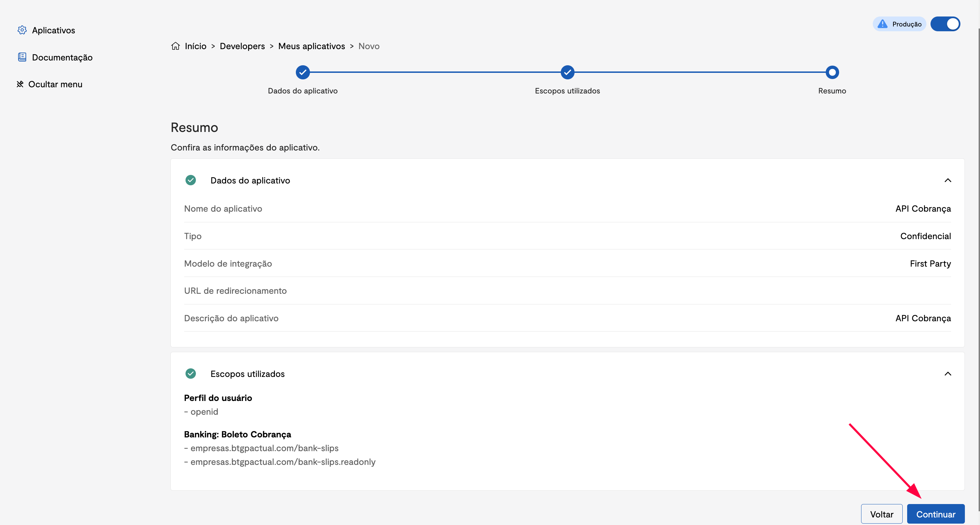980x525 pixels.
Task: Click the Escopos utilizados step label
Action: [x=567, y=91]
